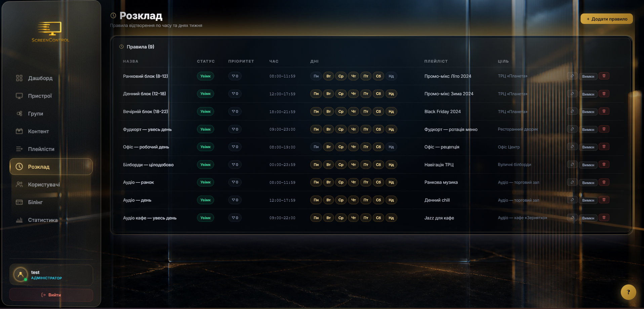Click playlist name Jazz для кафе
This screenshot has width=644, height=309.
click(439, 218)
